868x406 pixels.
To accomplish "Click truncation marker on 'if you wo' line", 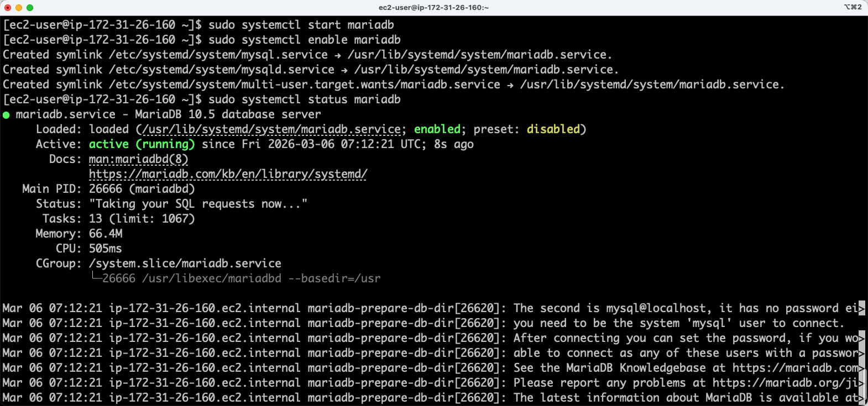I will tap(861, 338).
